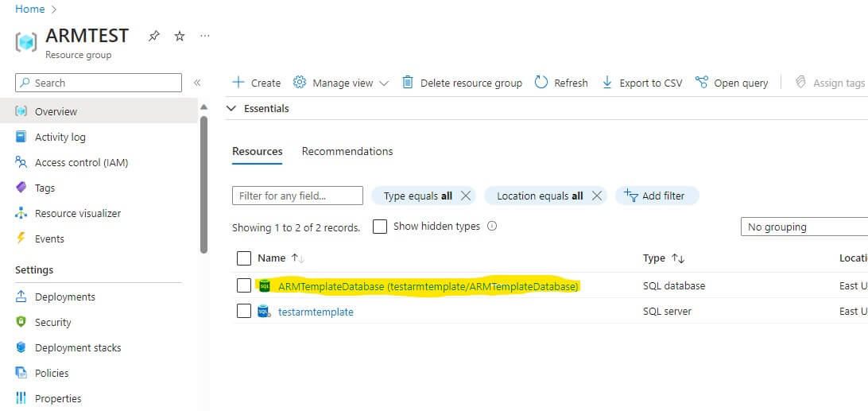Click the Export to CSV download icon

pos(607,83)
